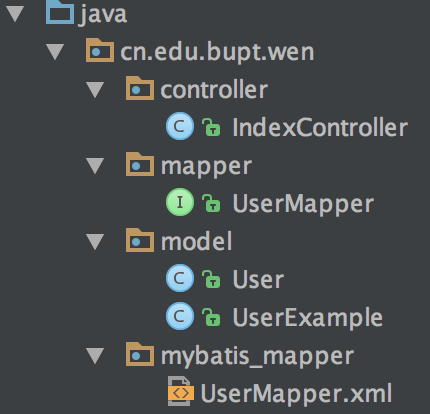Click the IndexController class icon
Screen dimensions: 430x414
(180, 126)
